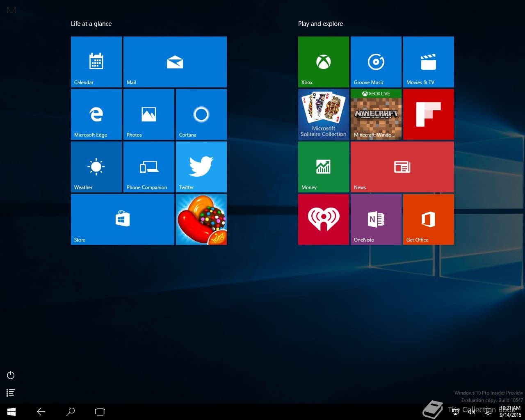Open the iHeartRadio tile
The height and width of the screenshot is (420, 525).
pyautogui.click(x=324, y=219)
